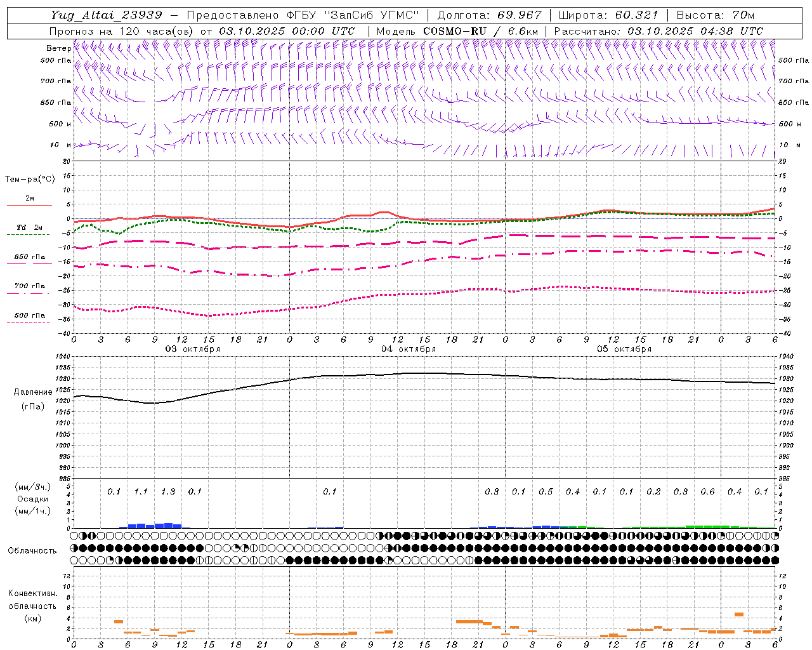Click the Td 2м dew point legend label
This screenshot has height=650, width=812.
tap(30, 227)
